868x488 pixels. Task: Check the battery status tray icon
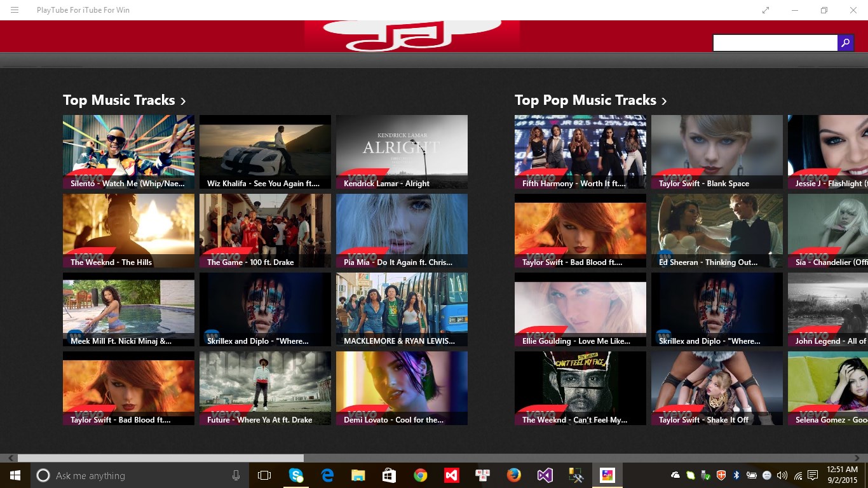point(752,475)
